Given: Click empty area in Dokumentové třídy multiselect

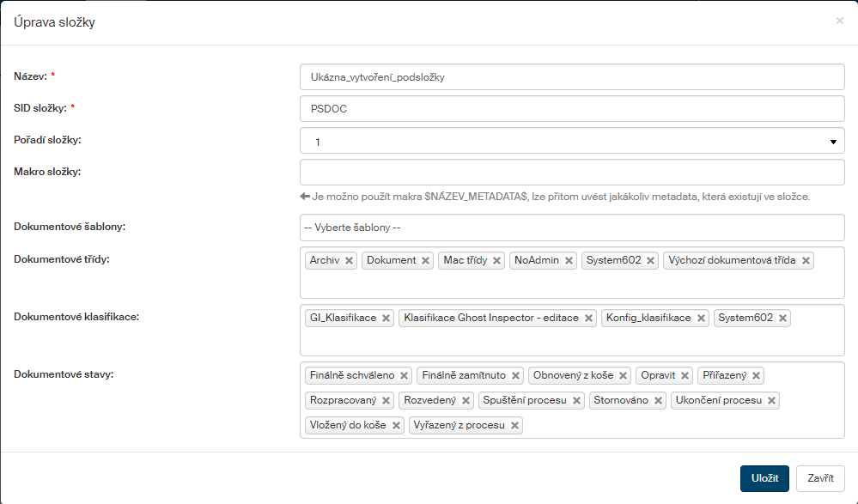Looking at the screenshot, I should [572, 285].
